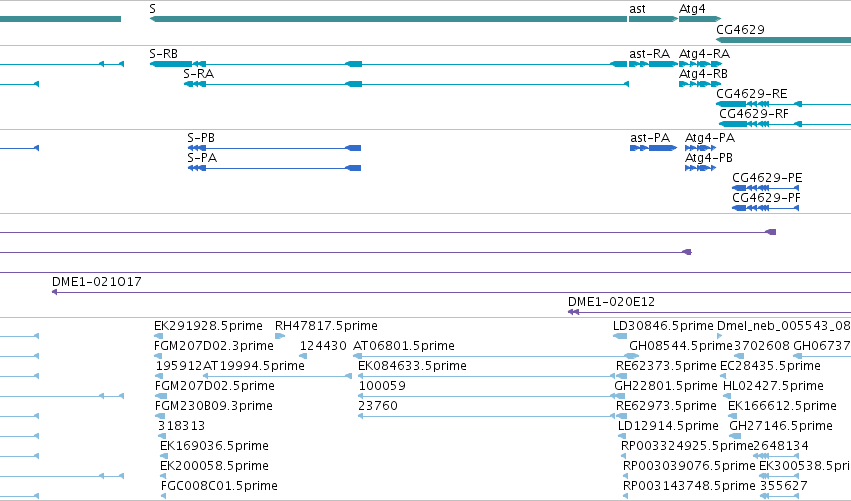This screenshot has width=851, height=501.
Task: Select the GH08544.5prime label
Action: pyautogui.click(x=681, y=346)
